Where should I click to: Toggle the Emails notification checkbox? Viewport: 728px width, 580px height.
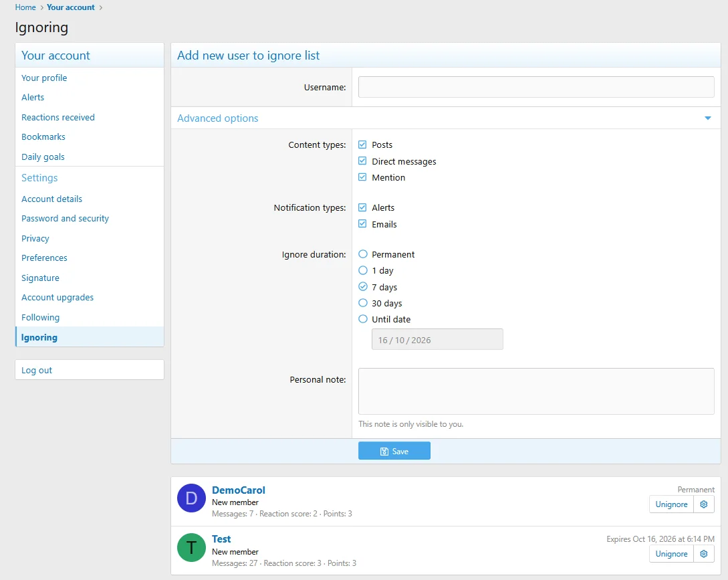pos(362,223)
